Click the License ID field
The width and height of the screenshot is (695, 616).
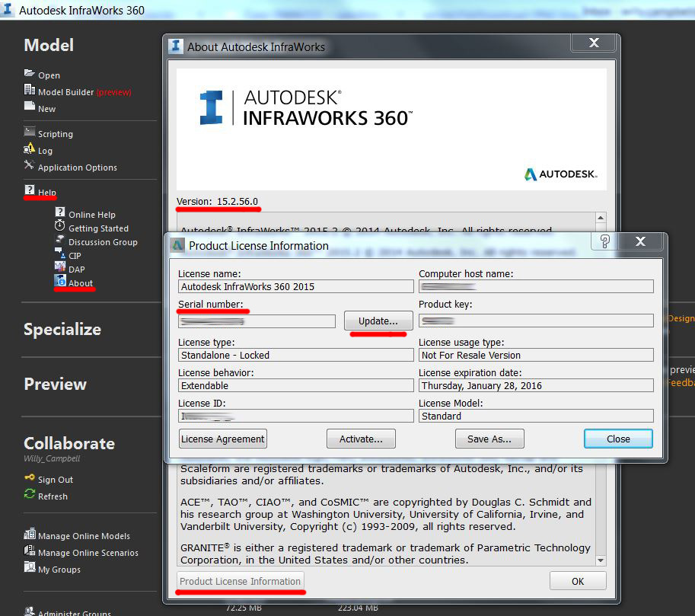tap(295, 416)
